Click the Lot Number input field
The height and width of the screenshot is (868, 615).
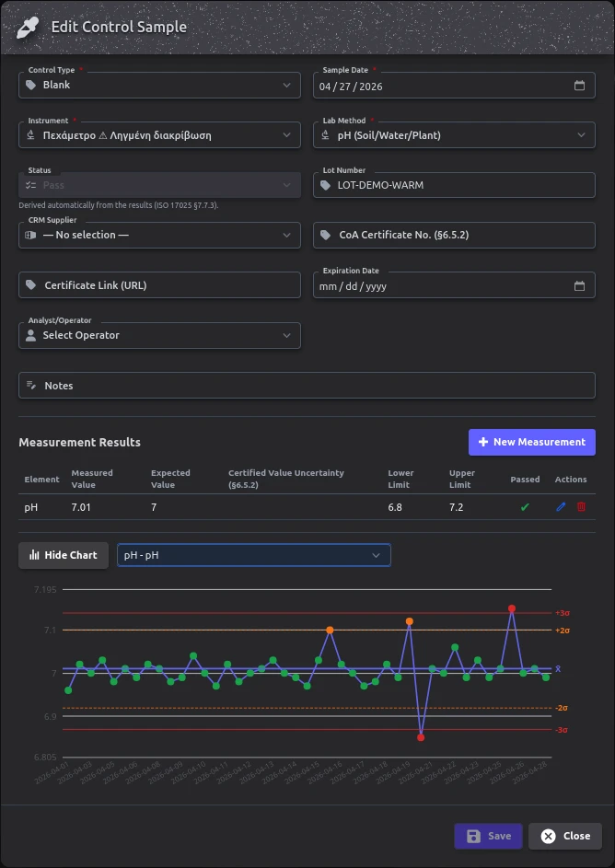tap(454, 185)
